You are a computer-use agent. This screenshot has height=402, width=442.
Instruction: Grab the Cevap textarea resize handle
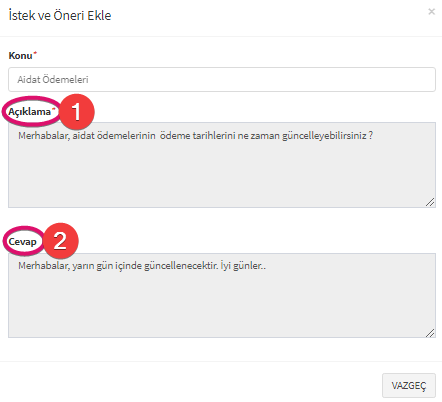tap(430, 332)
